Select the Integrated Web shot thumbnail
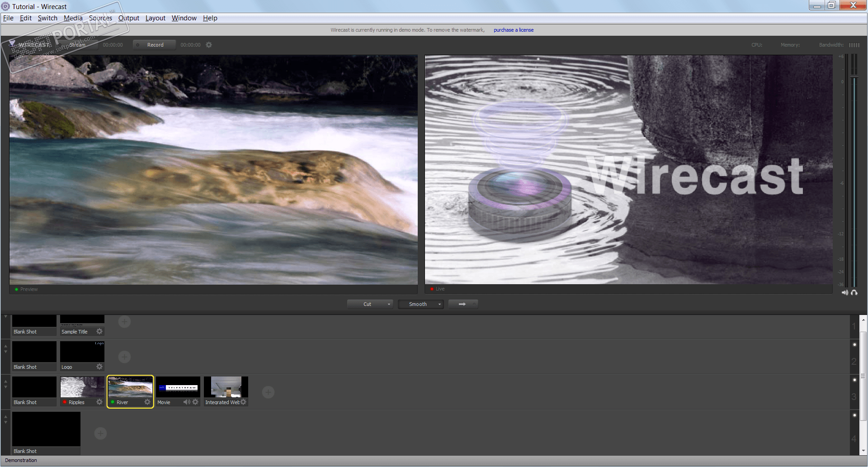Image resolution: width=868 pixels, height=467 pixels. tap(226, 387)
